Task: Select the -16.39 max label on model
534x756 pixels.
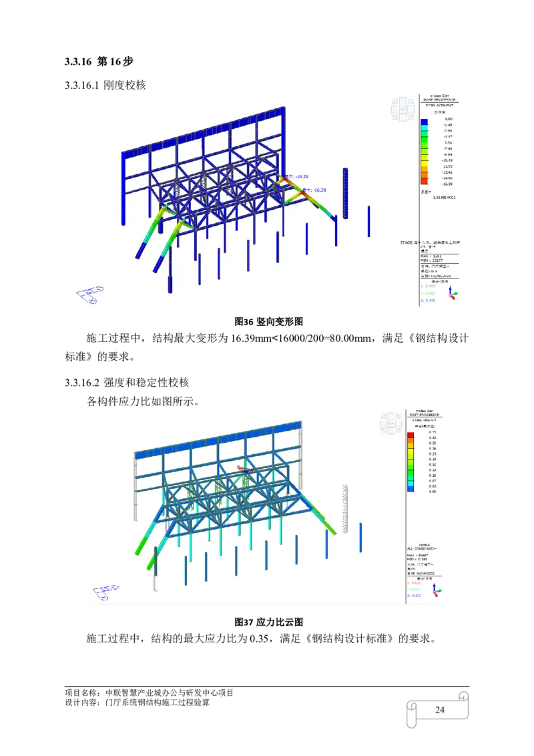Action: tap(296, 176)
